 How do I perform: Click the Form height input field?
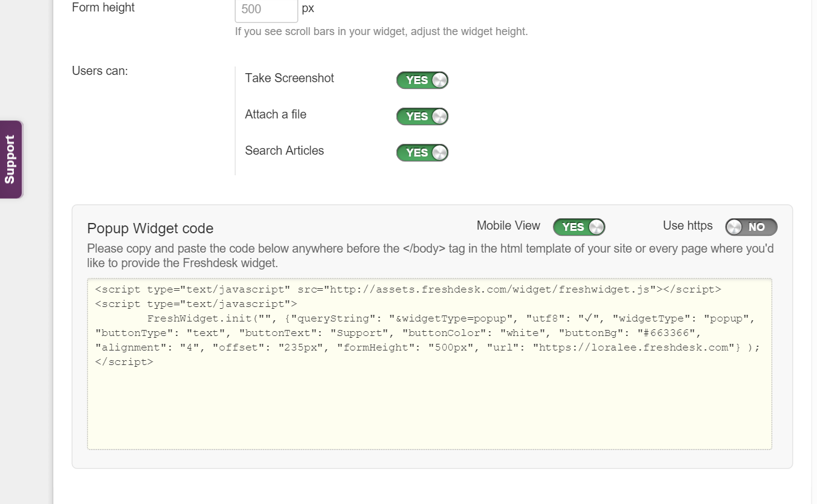pyautogui.click(x=266, y=10)
